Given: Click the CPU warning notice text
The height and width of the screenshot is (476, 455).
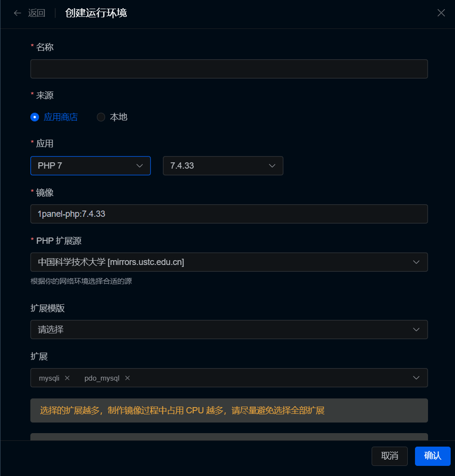Looking at the screenshot, I should pos(182,410).
